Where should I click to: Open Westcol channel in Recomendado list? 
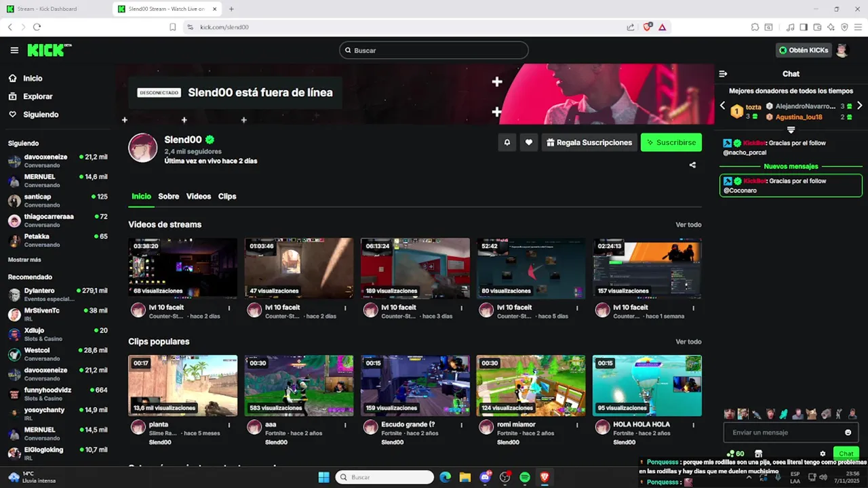pyautogui.click(x=58, y=354)
